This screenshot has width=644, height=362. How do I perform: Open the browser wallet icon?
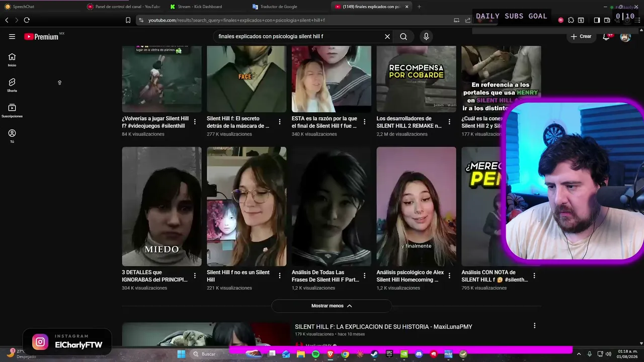(607, 20)
